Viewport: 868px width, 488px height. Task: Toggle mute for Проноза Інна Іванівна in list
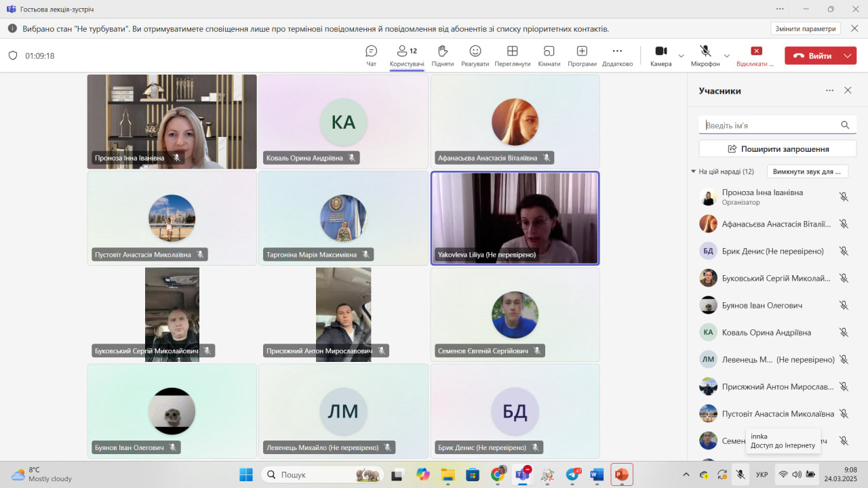click(844, 197)
